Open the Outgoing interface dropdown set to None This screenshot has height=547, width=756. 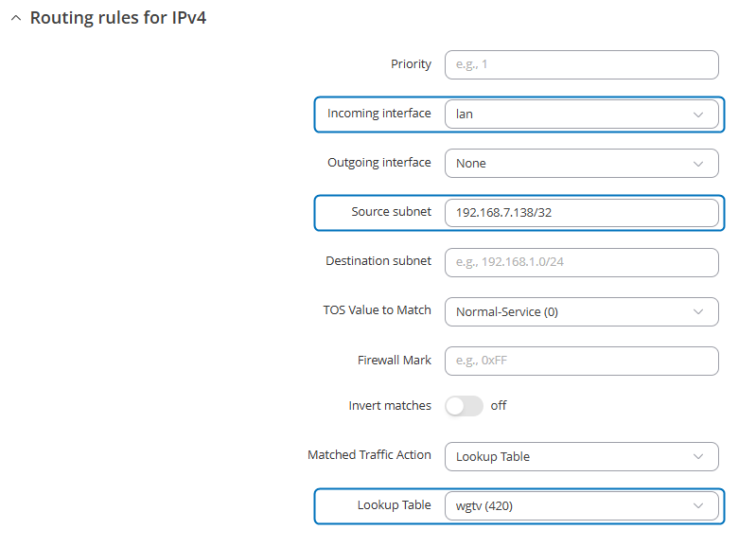(x=582, y=164)
